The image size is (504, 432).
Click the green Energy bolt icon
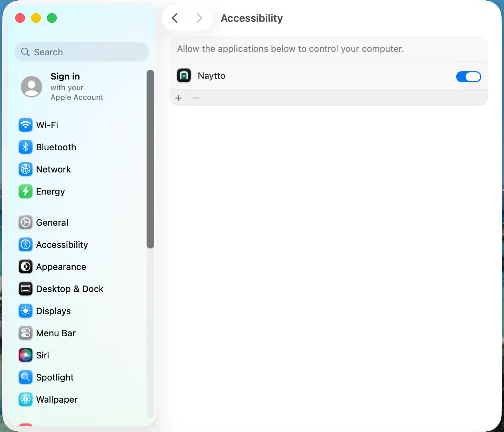26,191
